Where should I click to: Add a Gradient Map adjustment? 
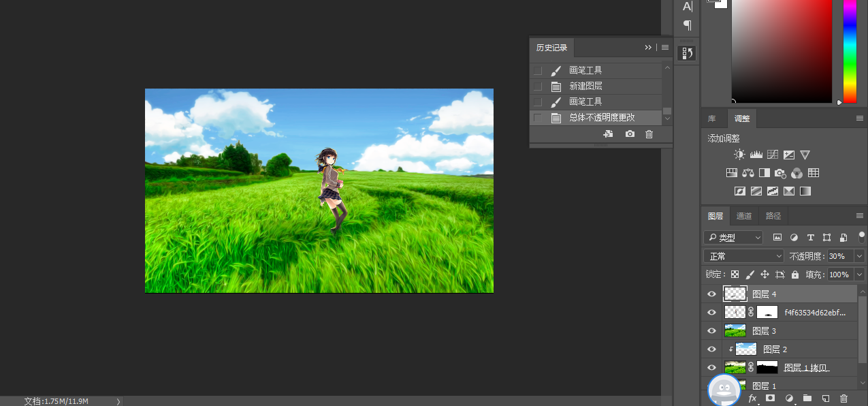point(805,191)
